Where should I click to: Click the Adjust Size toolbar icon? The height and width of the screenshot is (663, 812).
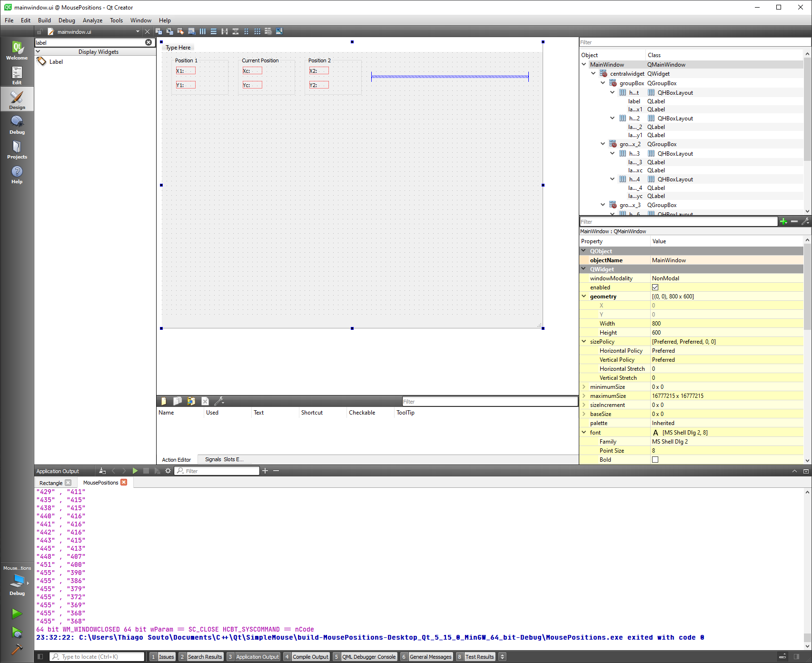click(279, 31)
